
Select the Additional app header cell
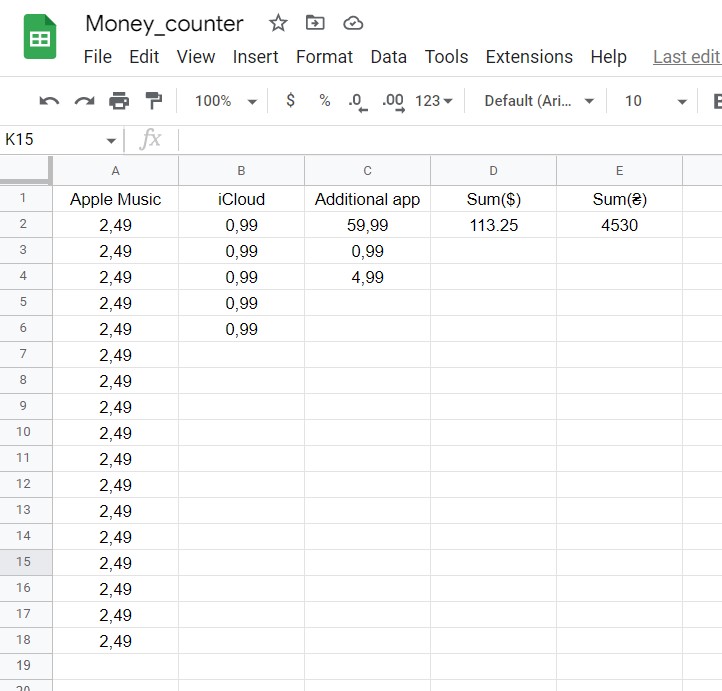(367, 199)
